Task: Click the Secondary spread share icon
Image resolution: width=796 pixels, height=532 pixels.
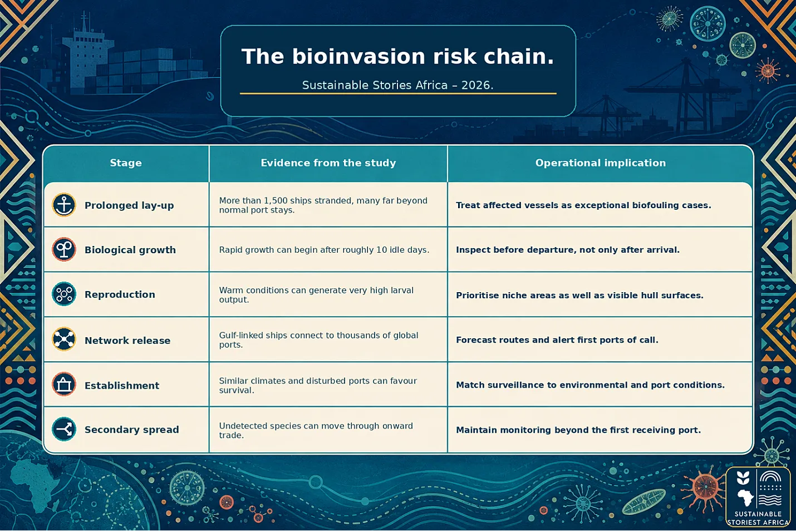Action: [64, 429]
